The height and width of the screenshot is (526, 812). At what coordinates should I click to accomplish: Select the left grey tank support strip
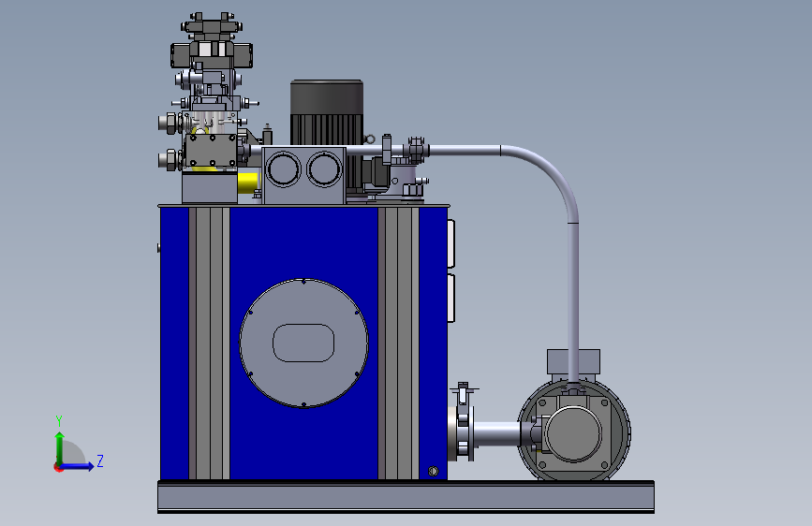(x=209, y=343)
